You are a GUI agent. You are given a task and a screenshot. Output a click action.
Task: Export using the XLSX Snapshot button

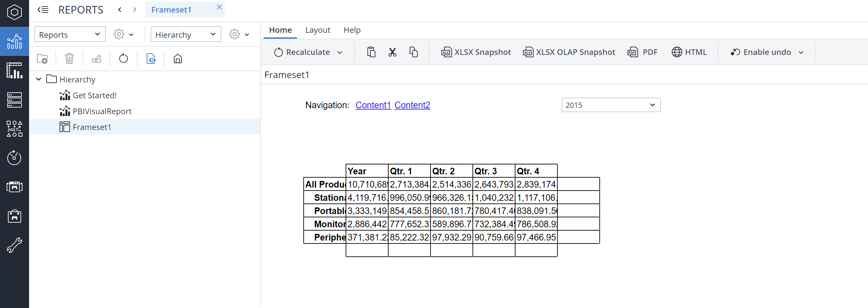coord(476,52)
